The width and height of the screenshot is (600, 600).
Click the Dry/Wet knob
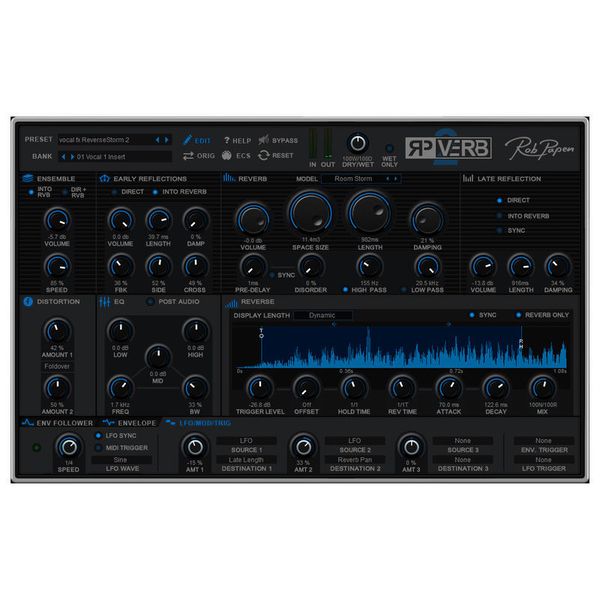pyautogui.click(x=358, y=144)
